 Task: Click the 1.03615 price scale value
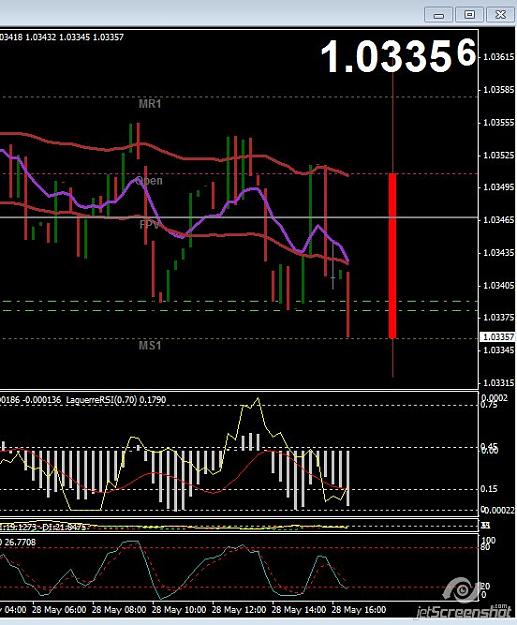tap(498, 57)
